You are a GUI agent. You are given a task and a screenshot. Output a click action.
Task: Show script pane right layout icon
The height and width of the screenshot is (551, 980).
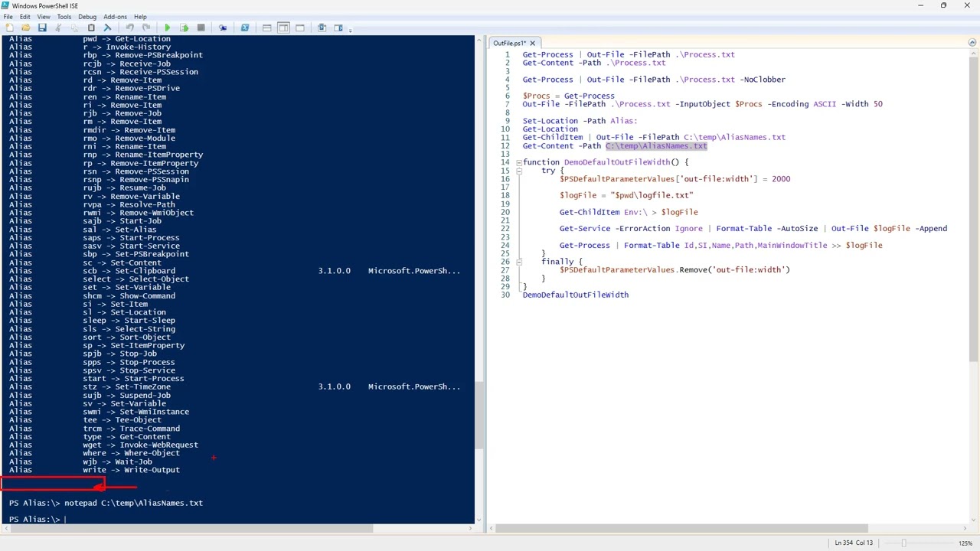click(x=283, y=28)
